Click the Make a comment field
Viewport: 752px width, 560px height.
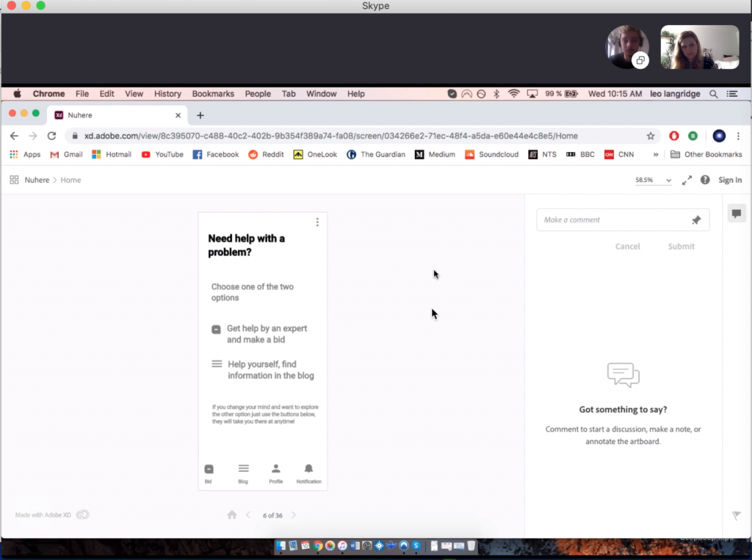pyautogui.click(x=613, y=220)
